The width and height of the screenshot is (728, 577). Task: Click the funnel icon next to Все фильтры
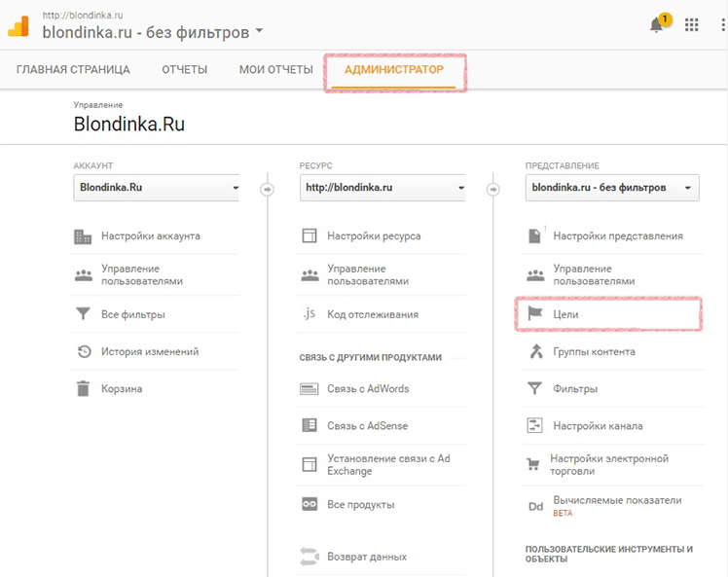coord(83,314)
